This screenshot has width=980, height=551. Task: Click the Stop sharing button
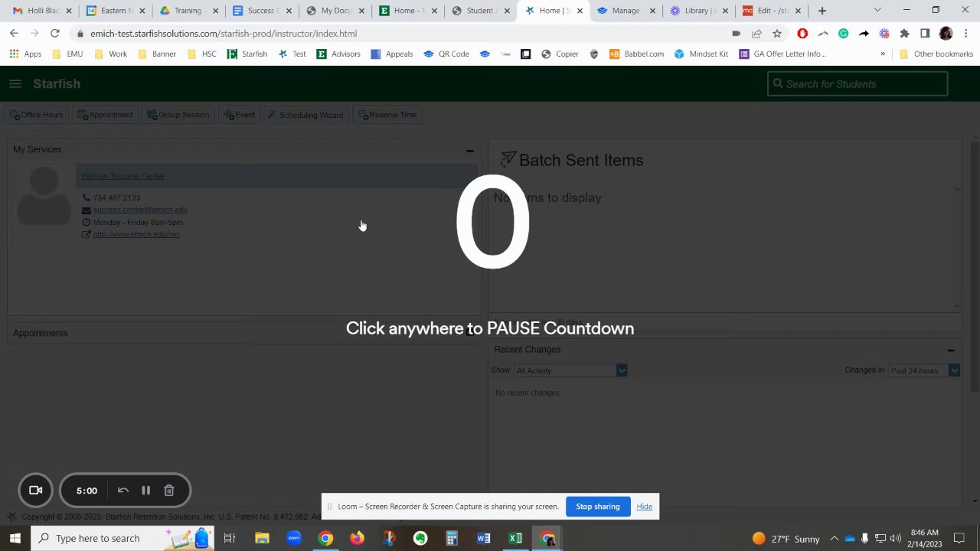click(x=598, y=507)
